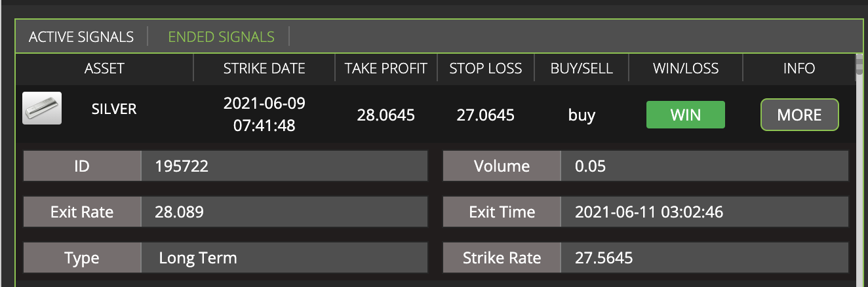Select the Take Profit column header

point(386,68)
